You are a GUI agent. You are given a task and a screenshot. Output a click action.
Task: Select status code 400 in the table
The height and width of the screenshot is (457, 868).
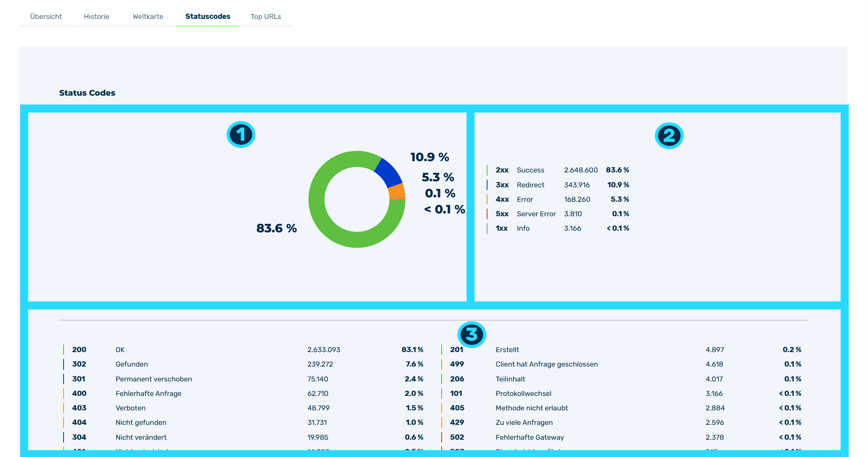79,393
